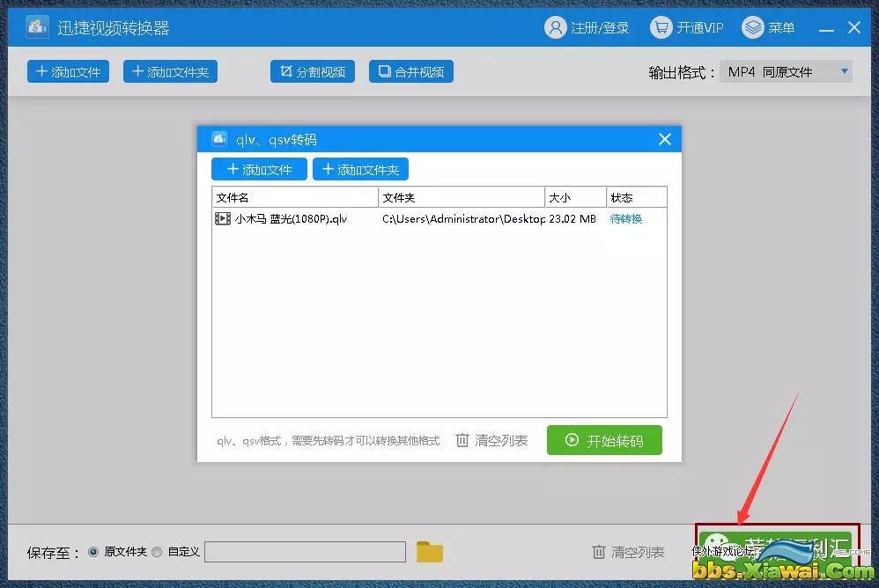The image size is (879, 588).
Task: Click add folder in the main toolbar
Action: pos(169,72)
